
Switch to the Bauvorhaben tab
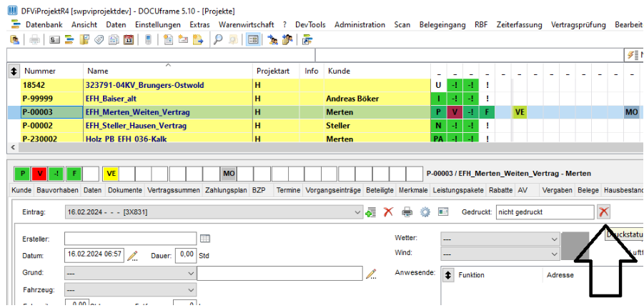pos(57,191)
